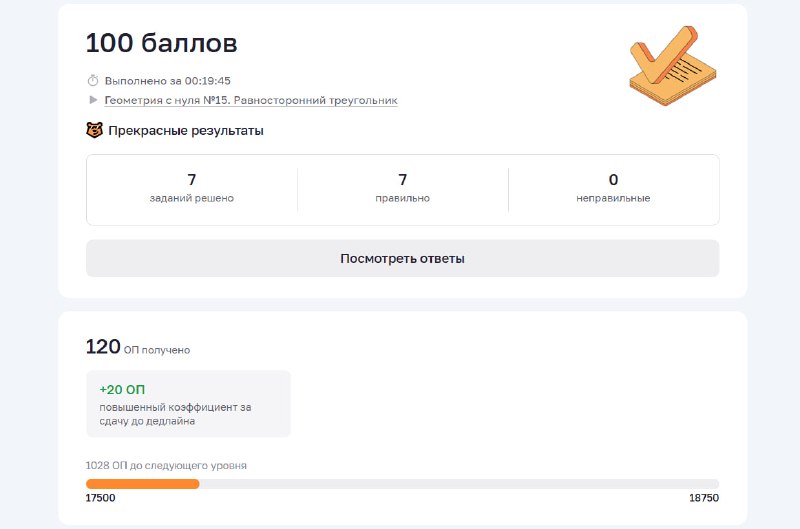The width and height of the screenshot is (800, 529).
Task: Click the 100 баллов heading
Action: (161, 43)
